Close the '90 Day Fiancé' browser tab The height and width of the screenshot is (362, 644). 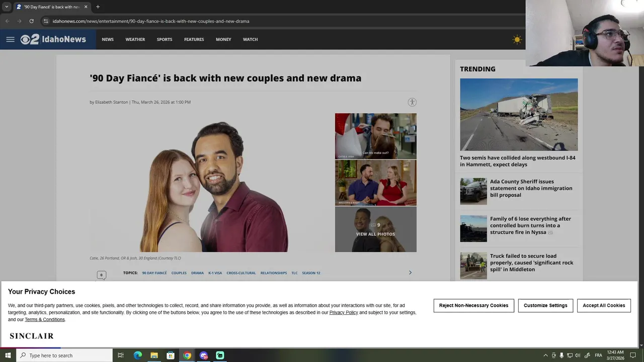pyautogui.click(x=86, y=7)
